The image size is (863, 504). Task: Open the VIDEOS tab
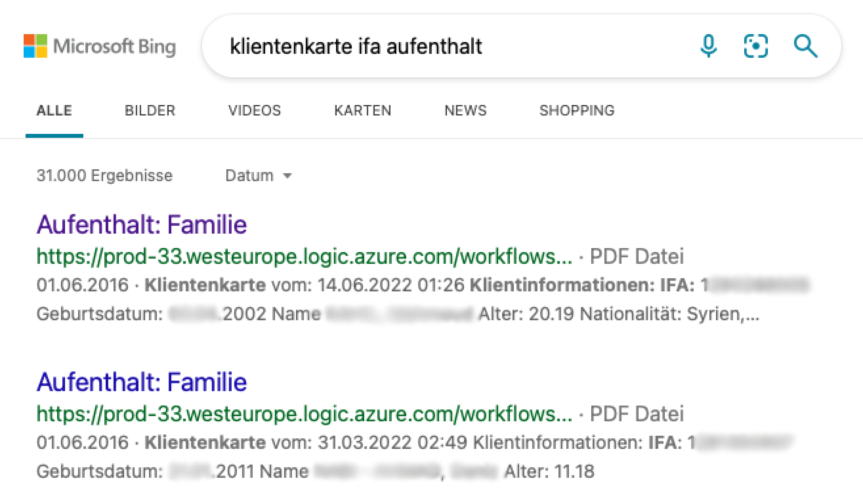point(254,111)
